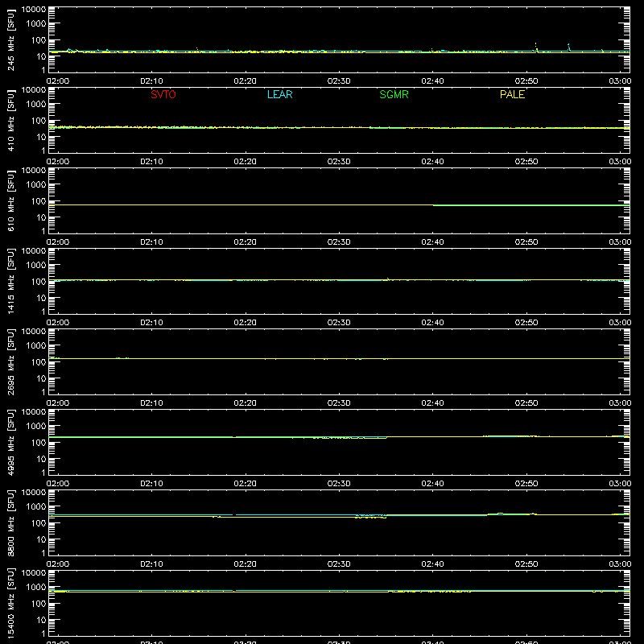The image size is (644, 644).
Task: Click the 02:00 time label under the 410 MHz plot
Action: [58, 162]
